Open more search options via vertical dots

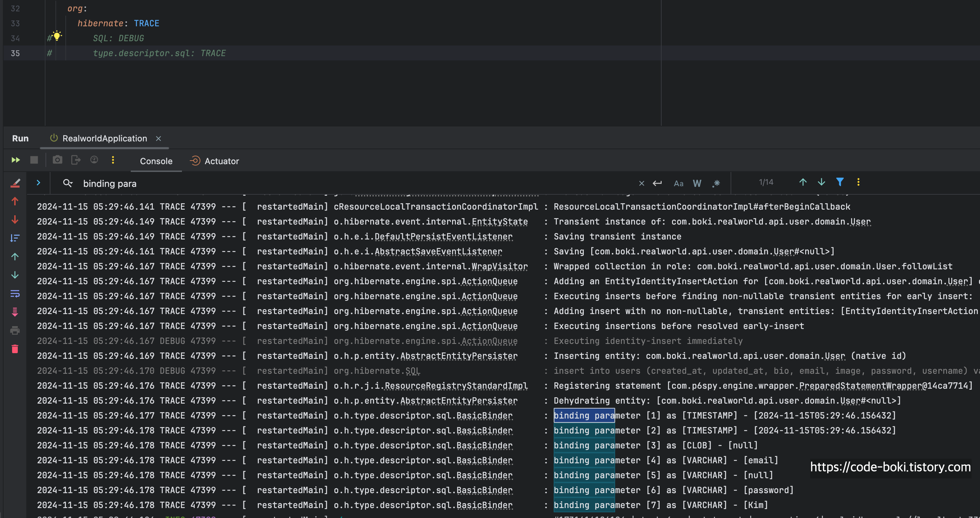tap(858, 183)
